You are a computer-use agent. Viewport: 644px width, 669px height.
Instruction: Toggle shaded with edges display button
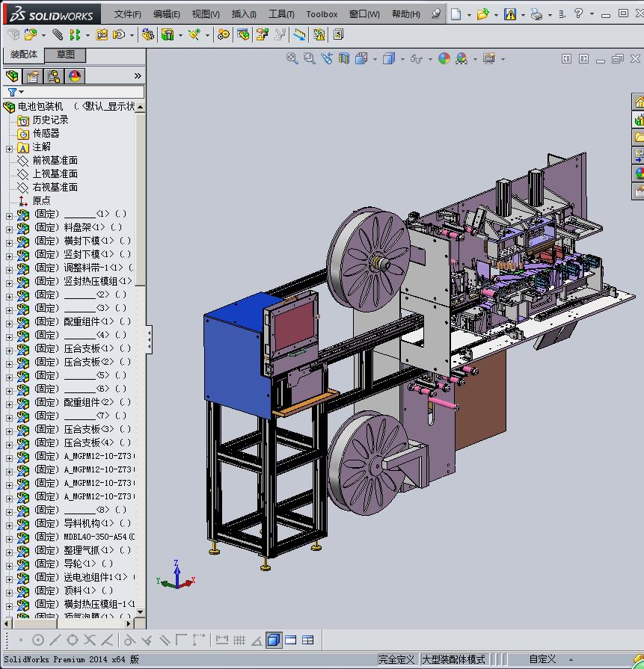pos(274,640)
